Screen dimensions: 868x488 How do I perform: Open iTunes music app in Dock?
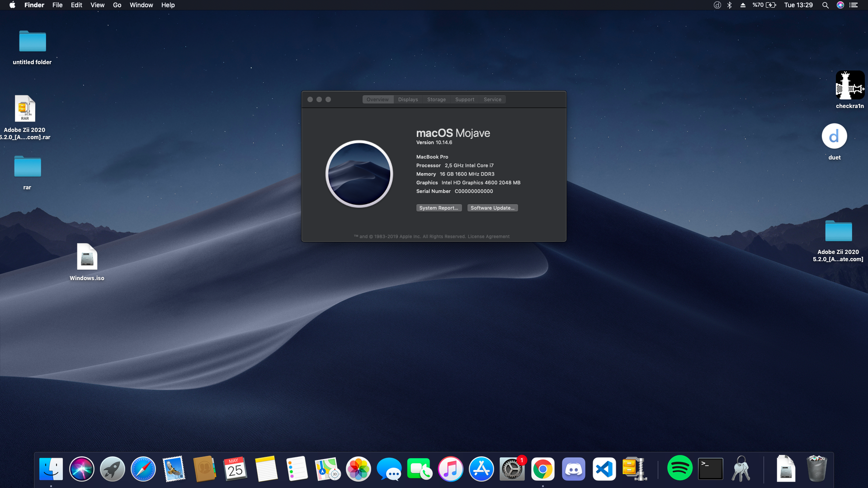coord(450,469)
